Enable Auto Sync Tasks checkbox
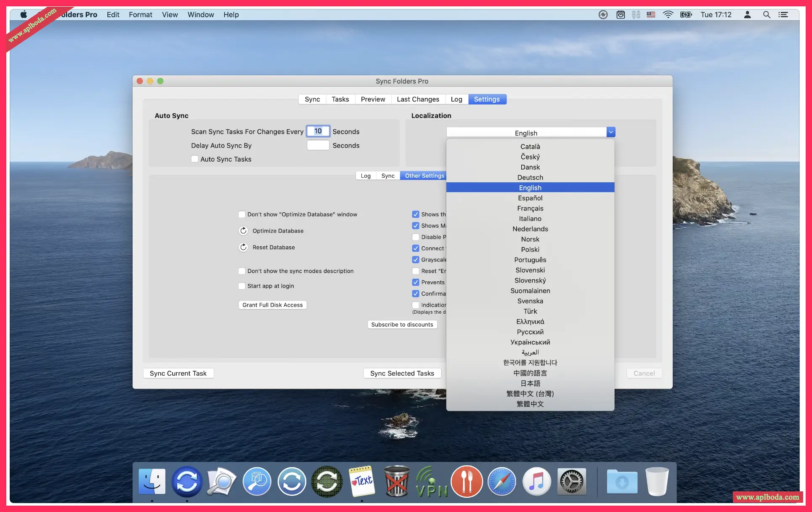Image resolution: width=812 pixels, height=512 pixels. [195, 159]
